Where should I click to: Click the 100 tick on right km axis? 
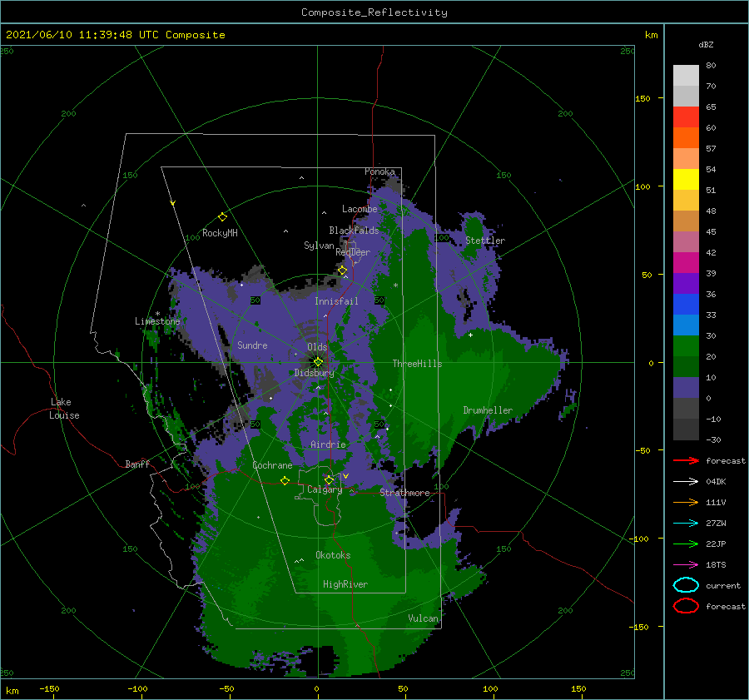pos(642,186)
